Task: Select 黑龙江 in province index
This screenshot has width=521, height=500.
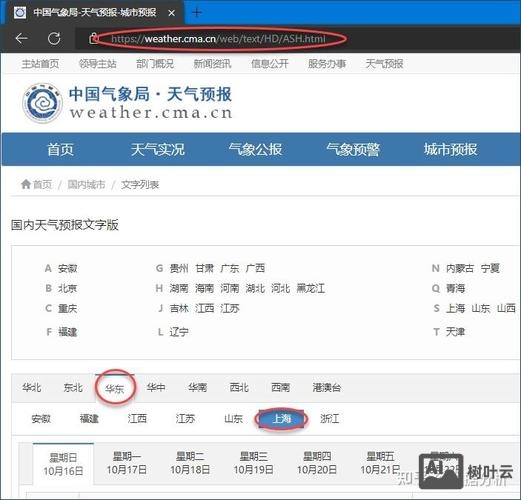Action: tap(311, 288)
